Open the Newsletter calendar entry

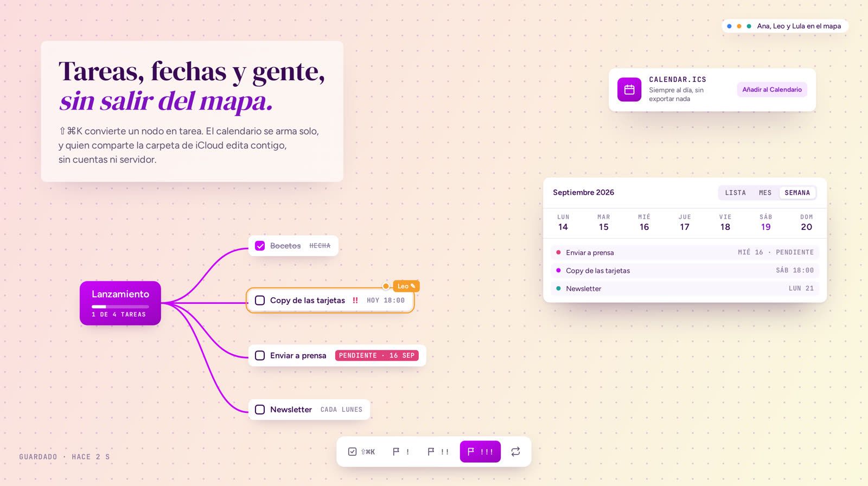point(685,289)
